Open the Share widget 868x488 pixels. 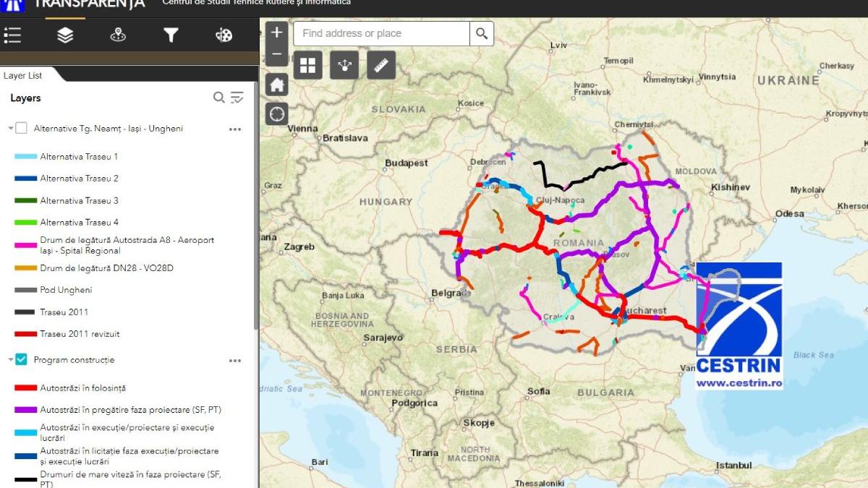coord(344,64)
